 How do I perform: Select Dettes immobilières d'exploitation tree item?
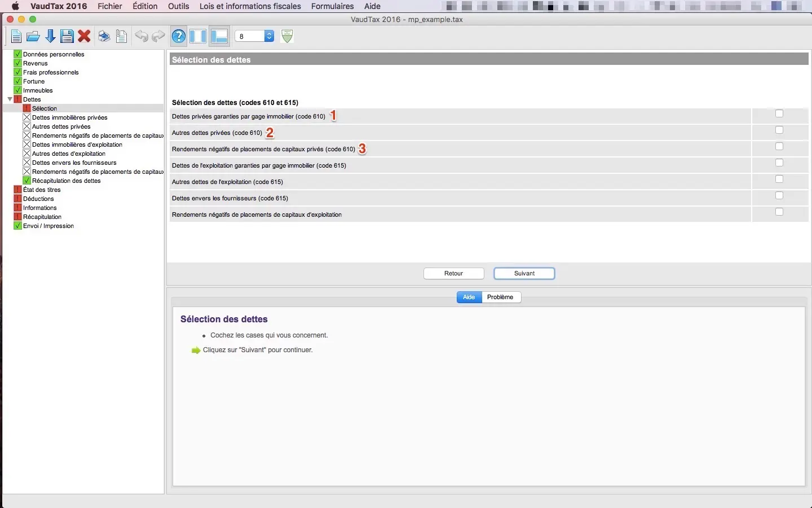point(77,144)
